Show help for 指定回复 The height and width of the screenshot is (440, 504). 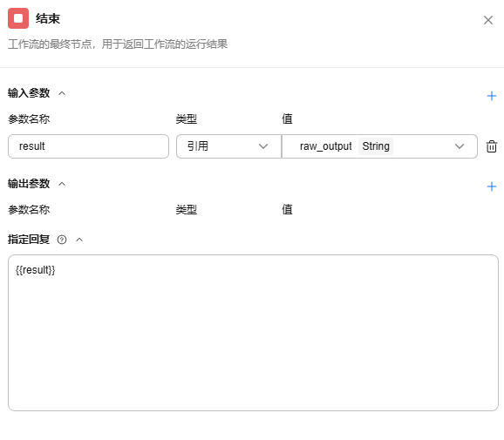[62, 240]
